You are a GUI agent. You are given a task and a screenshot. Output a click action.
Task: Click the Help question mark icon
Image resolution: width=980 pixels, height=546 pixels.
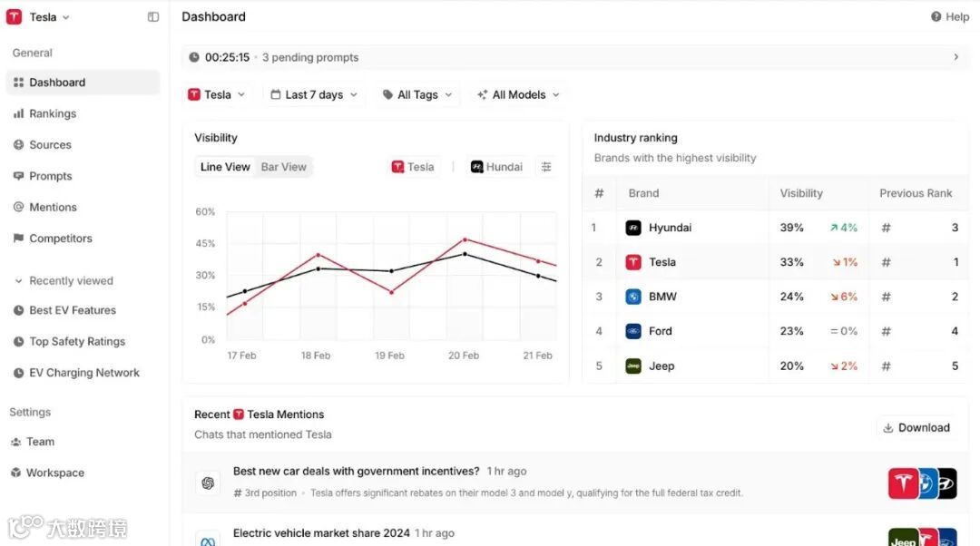tap(936, 17)
